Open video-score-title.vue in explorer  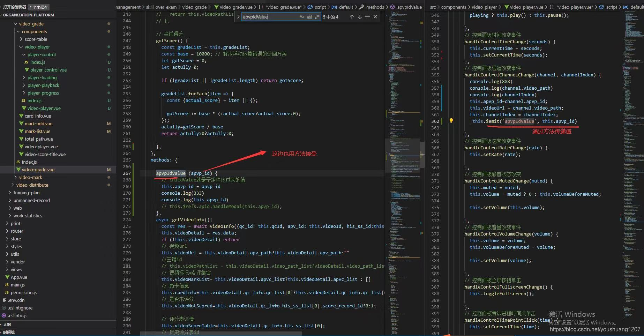pyautogui.click(x=45, y=154)
